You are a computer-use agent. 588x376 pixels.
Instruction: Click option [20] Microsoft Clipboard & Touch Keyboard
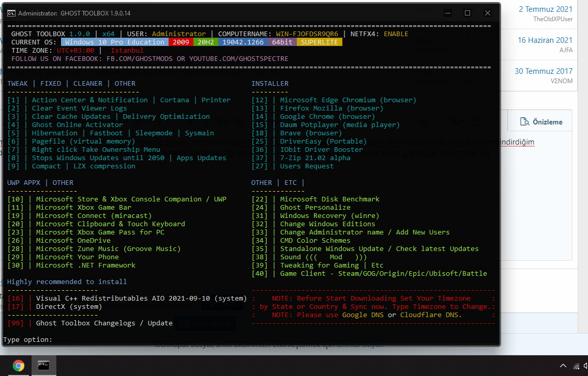click(96, 224)
